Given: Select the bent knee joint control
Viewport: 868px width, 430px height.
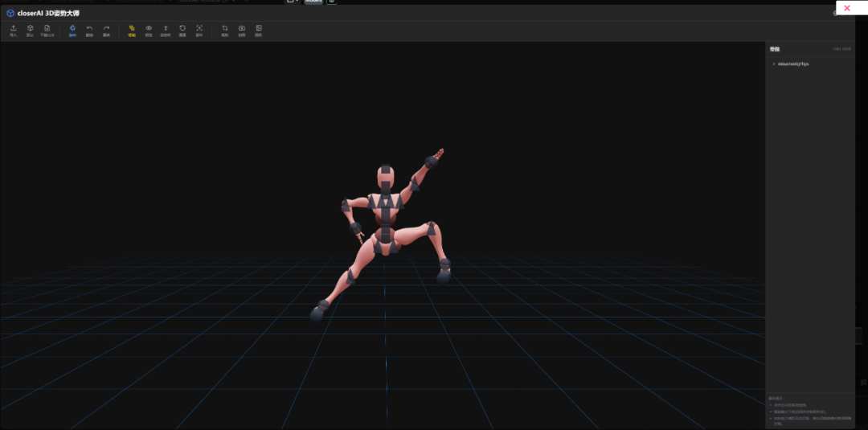Looking at the screenshot, I should click(432, 228).
